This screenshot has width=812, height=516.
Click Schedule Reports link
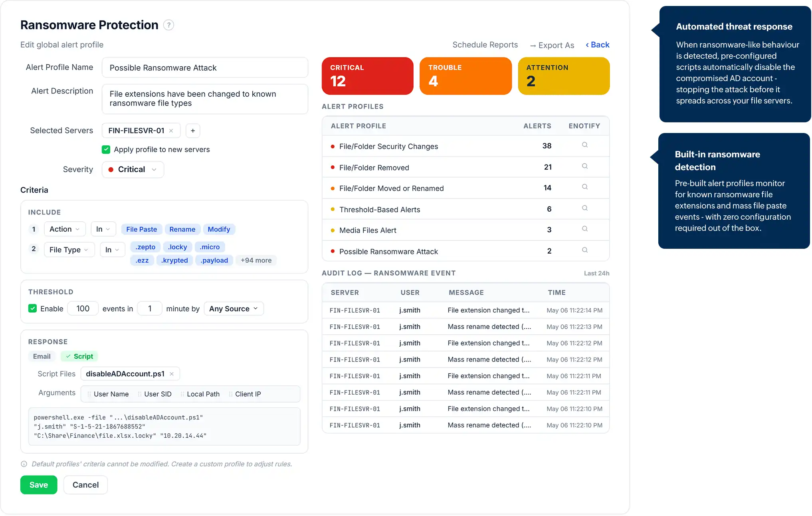point(485,45)
